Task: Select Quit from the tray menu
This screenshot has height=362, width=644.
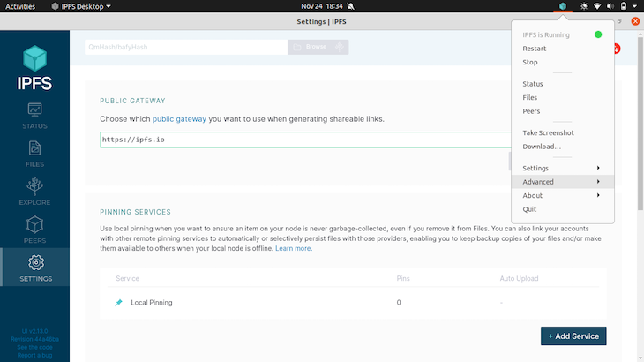Action: 529,209
